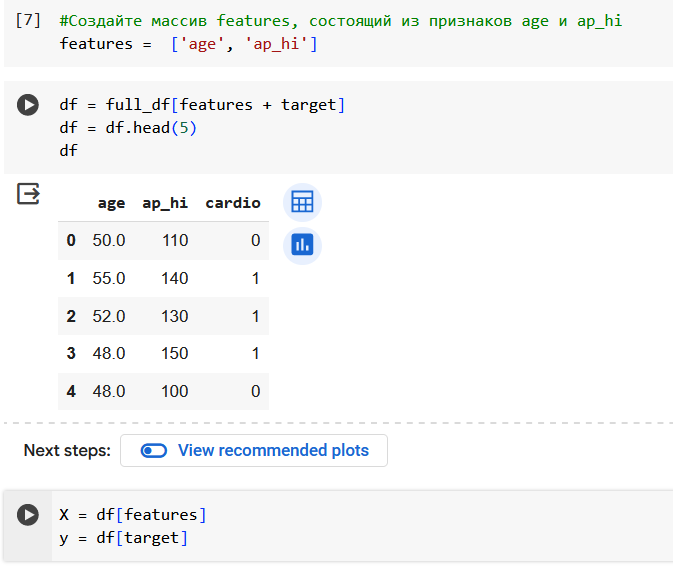The image size is (673, 568).
Task: Convert dataframe to interactive table icon
Action: coord(302,202)
